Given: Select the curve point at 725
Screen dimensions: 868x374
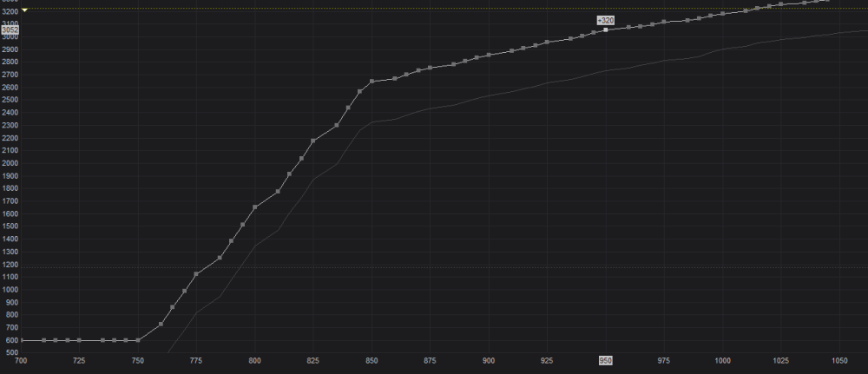Looking at the screenshot, I should [x=79, y=340].
